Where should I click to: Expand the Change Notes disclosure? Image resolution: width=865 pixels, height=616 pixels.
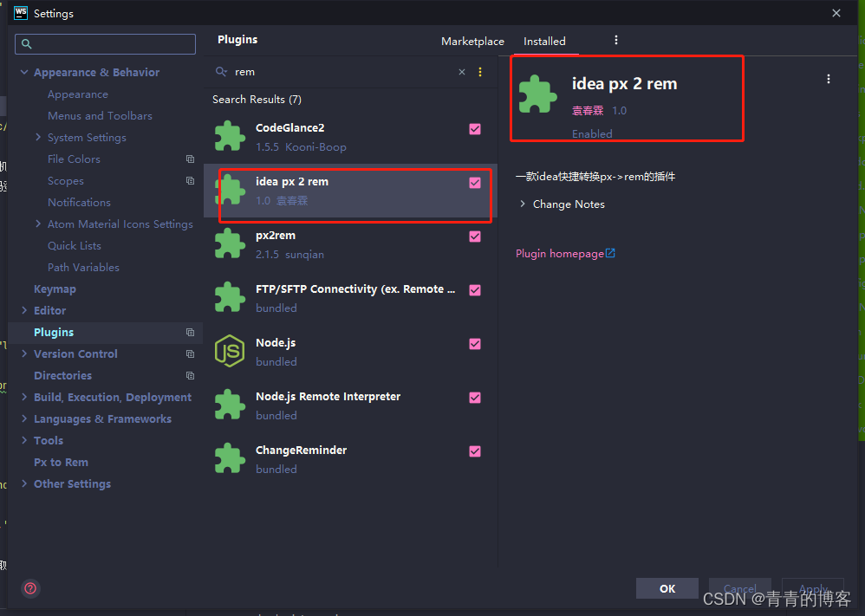[x=523, y=204]
